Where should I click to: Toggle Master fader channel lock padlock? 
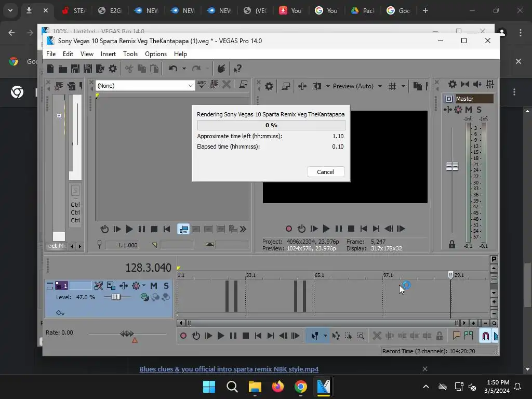452,244
